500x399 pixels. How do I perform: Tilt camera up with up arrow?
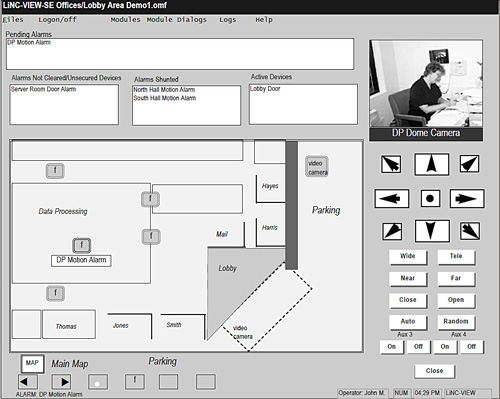tap(431, 164)
